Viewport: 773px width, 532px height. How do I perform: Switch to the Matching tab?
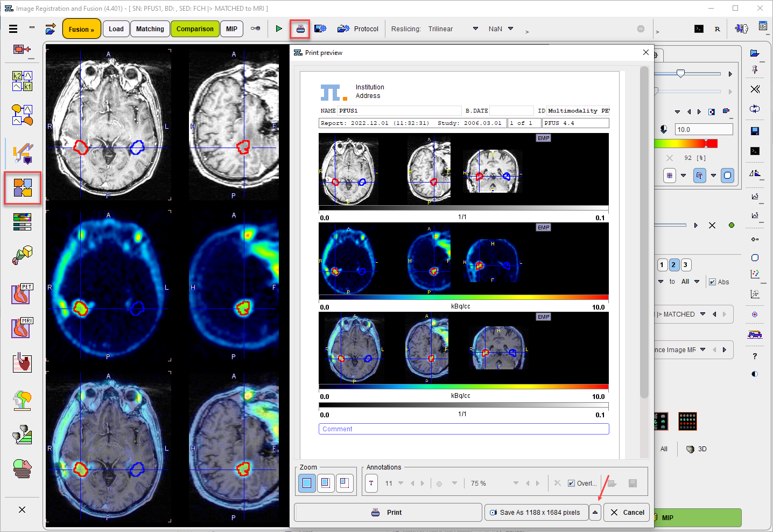(x=150, y=29)
